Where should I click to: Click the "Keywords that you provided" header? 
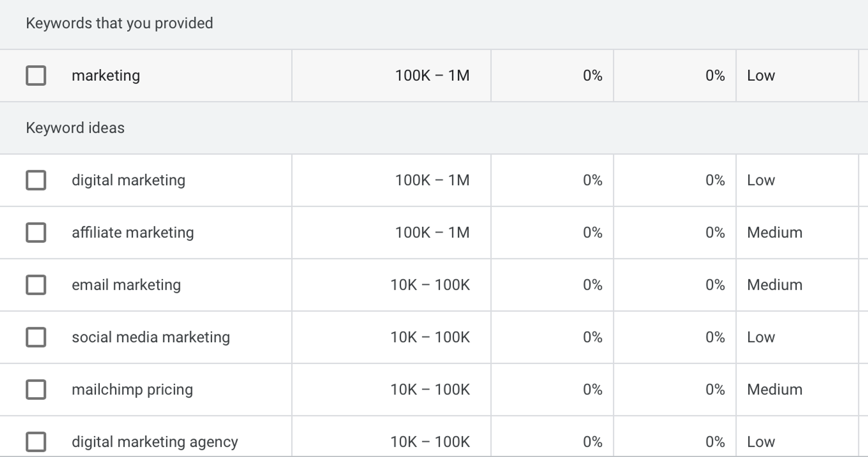click(x=120, y=24)
